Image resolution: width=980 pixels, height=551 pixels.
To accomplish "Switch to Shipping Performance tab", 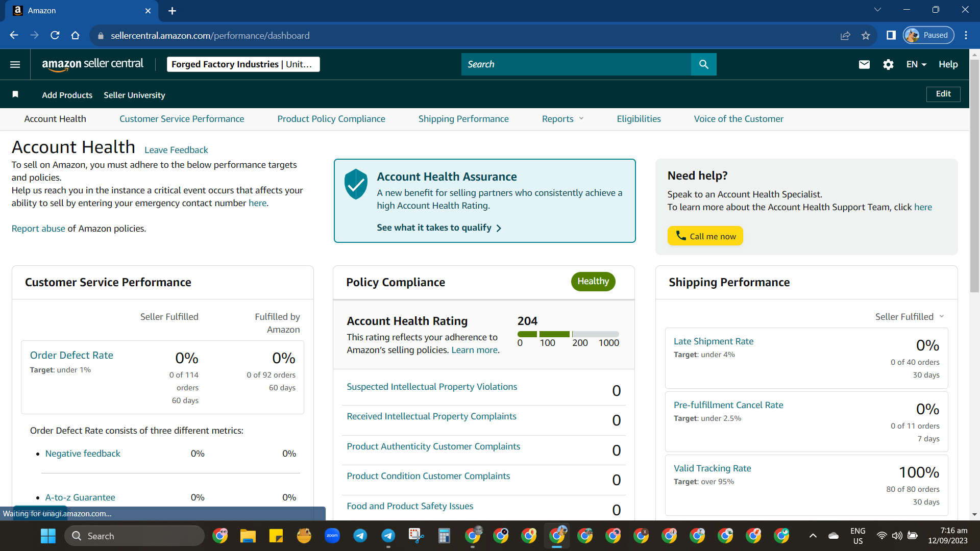I will coord(463,119).
